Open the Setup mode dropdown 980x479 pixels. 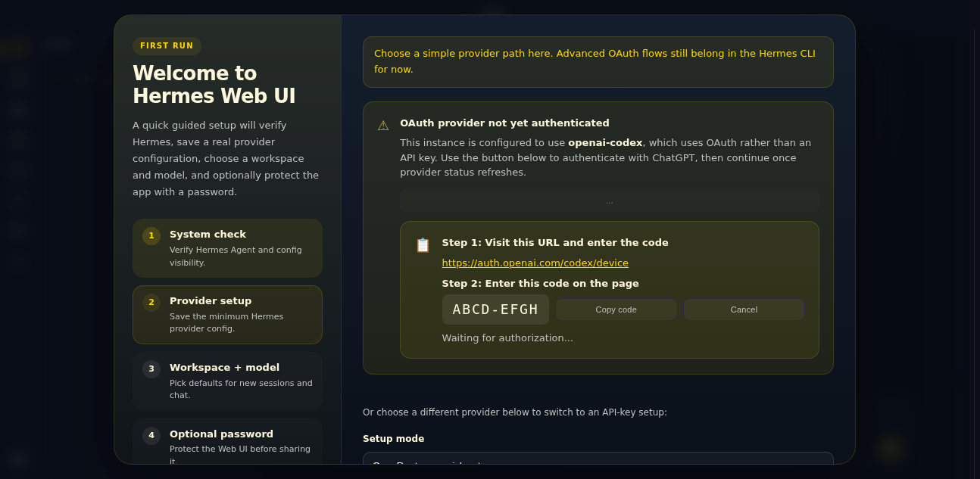(x=598, y=459)
